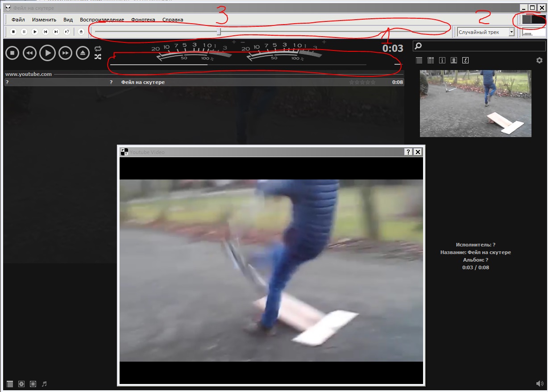
Task: Open the Файл menu
Action: coord(18,20)
